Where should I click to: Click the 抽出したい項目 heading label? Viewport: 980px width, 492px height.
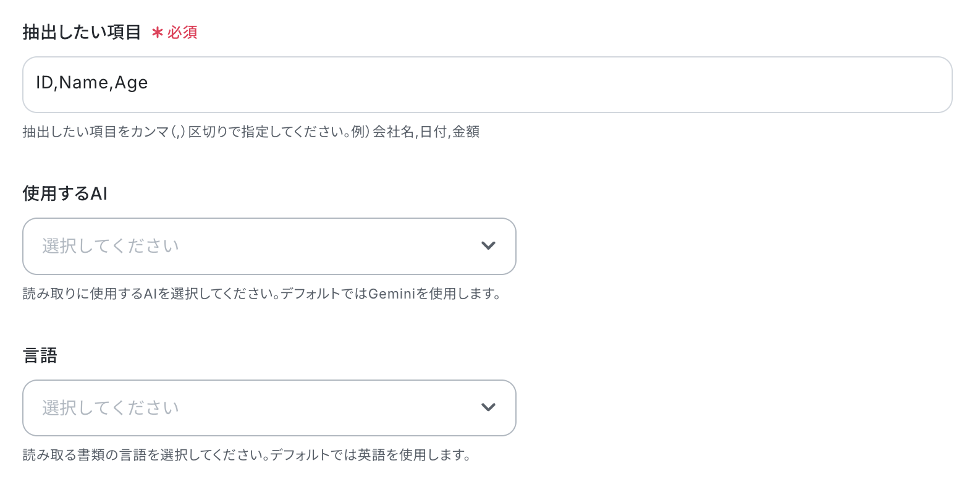pyautogui.click(x=82, y=32)
